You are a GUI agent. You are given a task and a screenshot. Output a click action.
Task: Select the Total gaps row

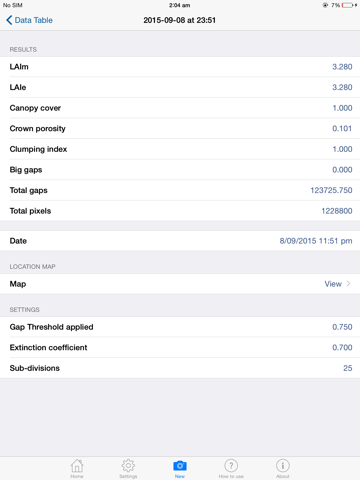click(180, 190)
